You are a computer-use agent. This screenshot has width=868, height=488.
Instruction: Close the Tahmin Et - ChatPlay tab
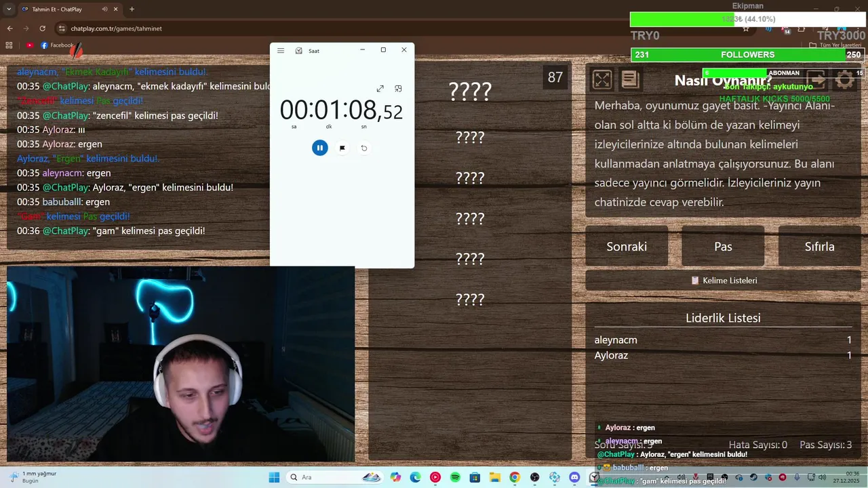tap(117, 9)
